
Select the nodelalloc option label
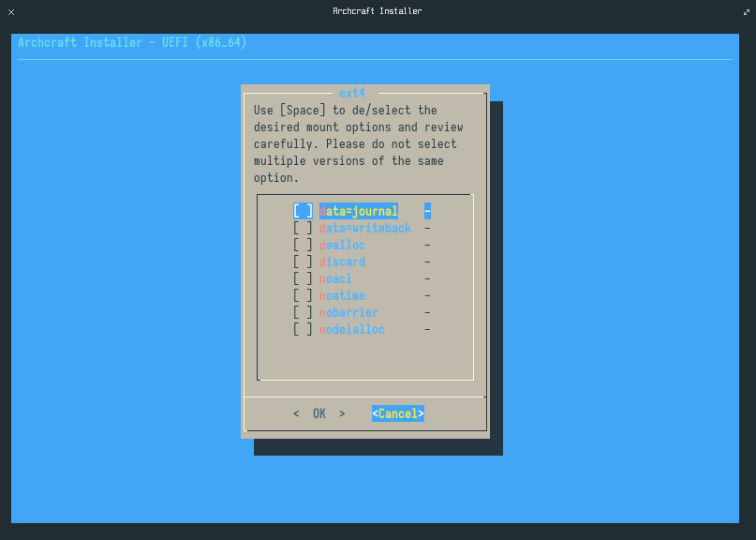point(352,329)
